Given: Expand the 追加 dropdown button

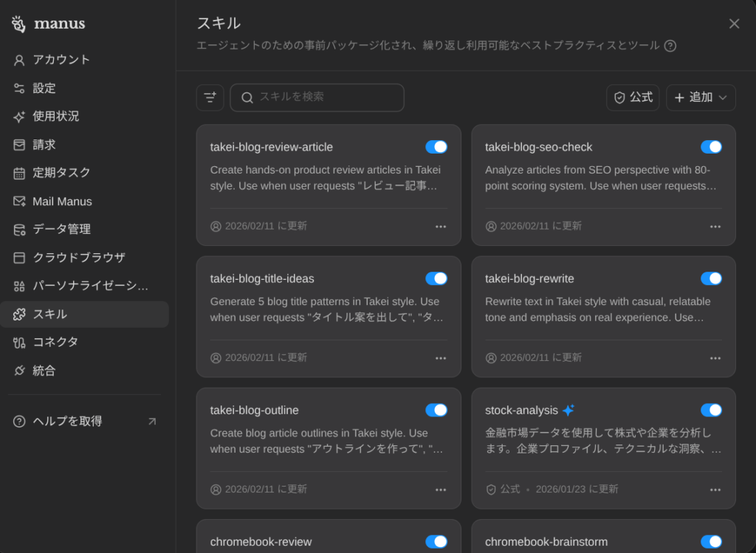Looking at the screenshot, I should 701,97.
